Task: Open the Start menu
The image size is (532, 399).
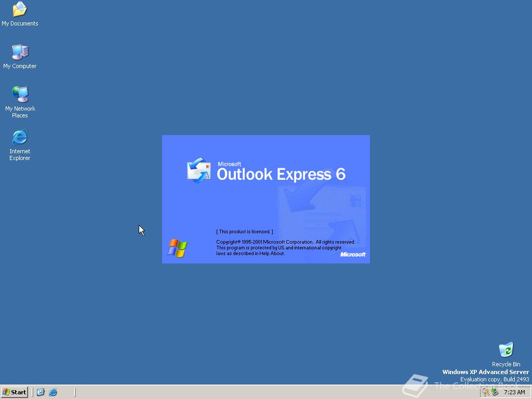Action: (14, 392)
